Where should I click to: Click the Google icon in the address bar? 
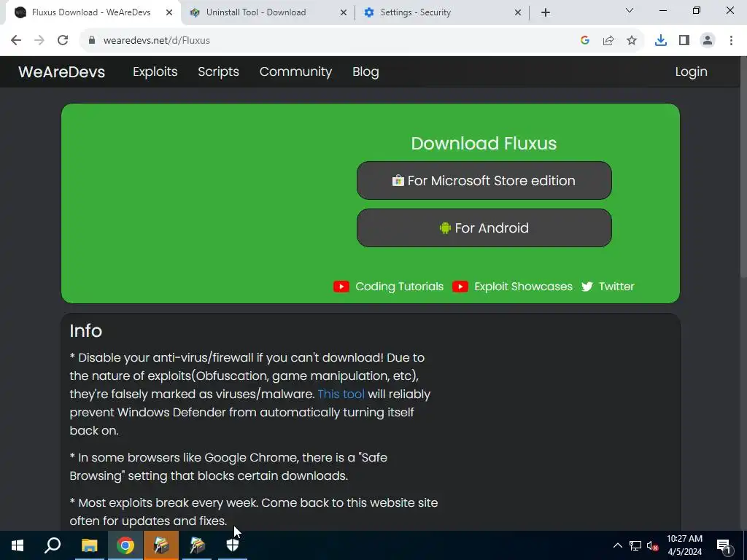pos(585,41)
